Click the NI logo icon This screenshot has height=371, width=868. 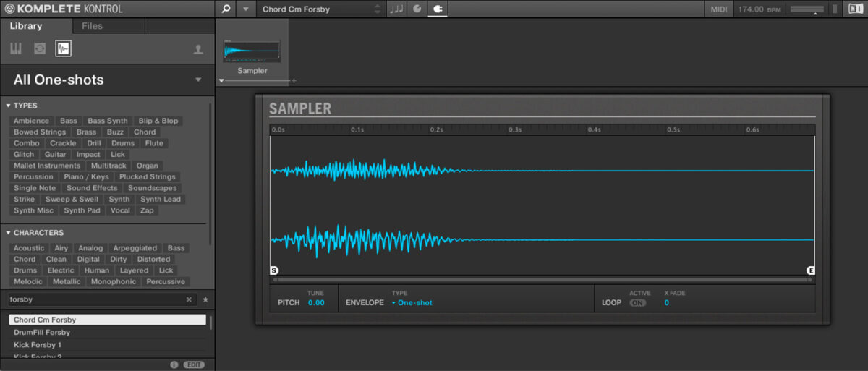[855, 9]
